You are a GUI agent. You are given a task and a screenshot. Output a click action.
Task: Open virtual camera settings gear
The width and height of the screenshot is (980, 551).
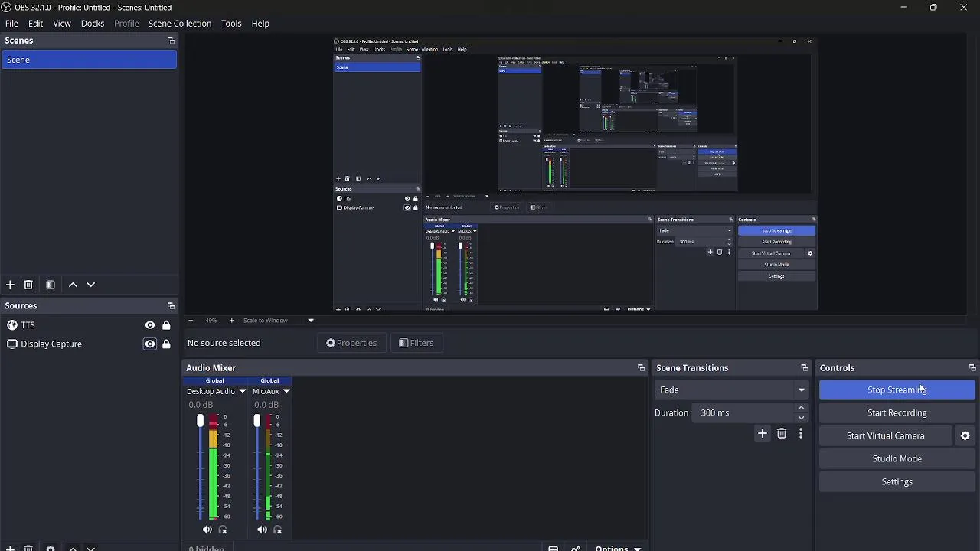pyautogui.click(x=965, y=436)
